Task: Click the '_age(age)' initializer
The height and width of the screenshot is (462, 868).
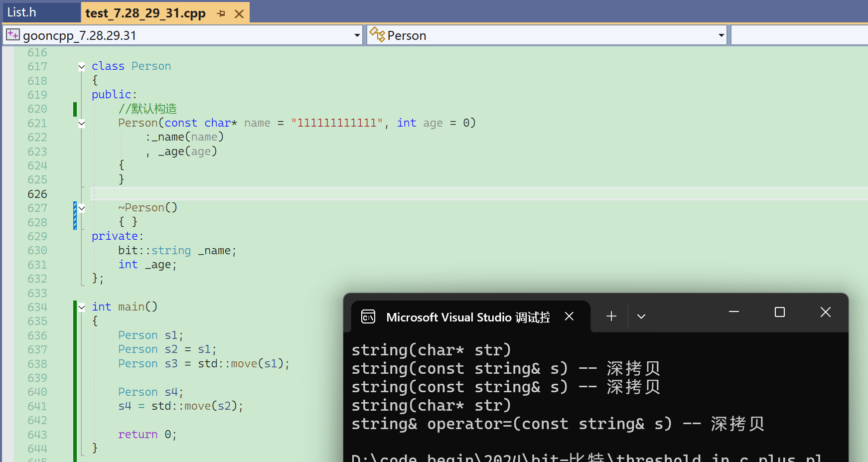Action: tap(187, 152)
